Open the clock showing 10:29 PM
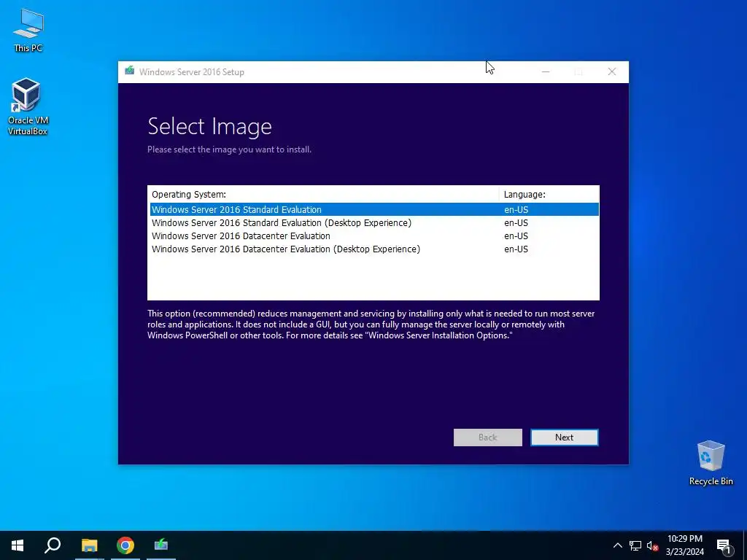 684,545
